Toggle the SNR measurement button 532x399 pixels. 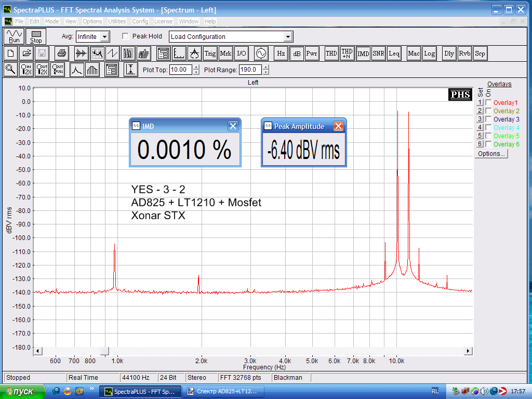pyautogui.click(x=378, y=53)
